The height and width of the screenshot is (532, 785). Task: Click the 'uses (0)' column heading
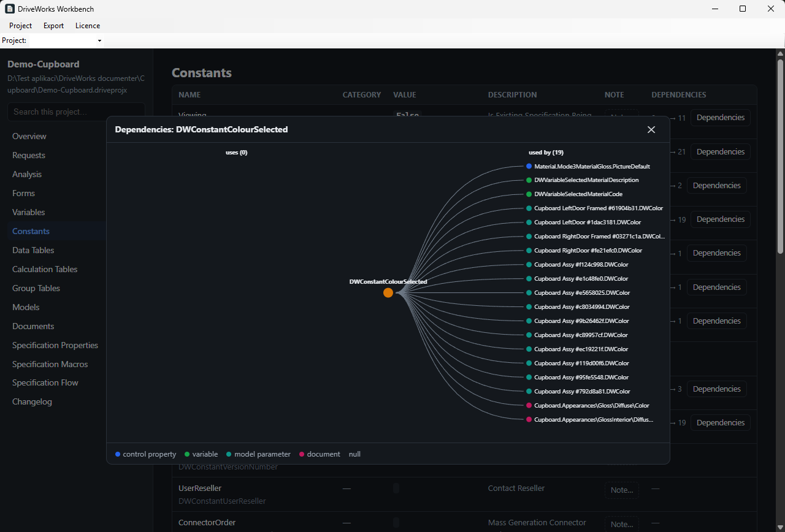(236, 152)
